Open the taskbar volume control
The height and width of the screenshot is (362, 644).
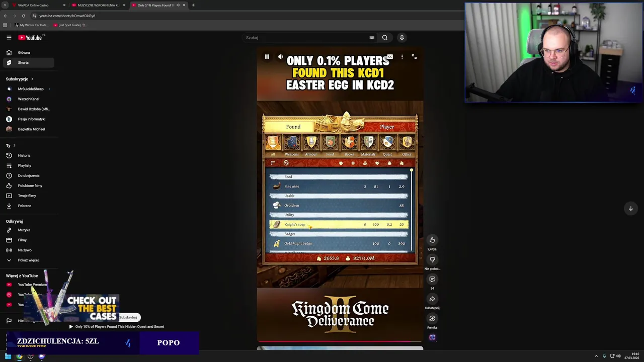click(x=618, y=356)
